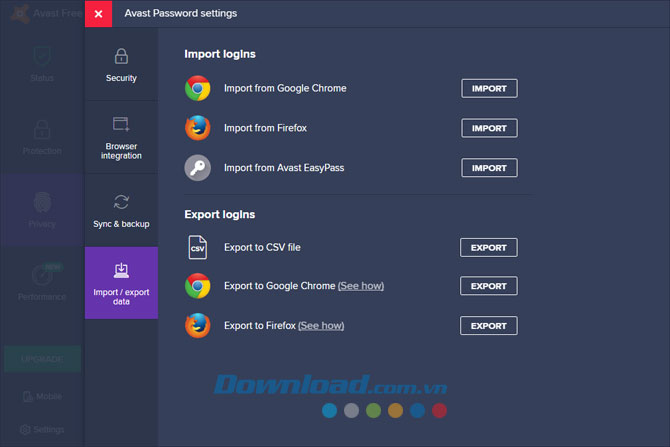Click 'Avast Password settings' title text
Image resolution: width=670 pixels, height=447 pixels.
pyautogui.click(x=181, y=13)
